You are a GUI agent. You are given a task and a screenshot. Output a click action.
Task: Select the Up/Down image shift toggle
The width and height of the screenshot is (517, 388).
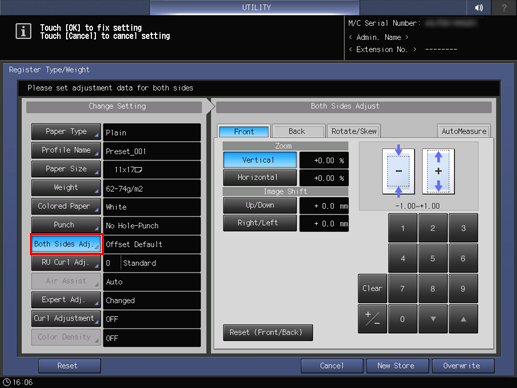[x=260, y=205]
